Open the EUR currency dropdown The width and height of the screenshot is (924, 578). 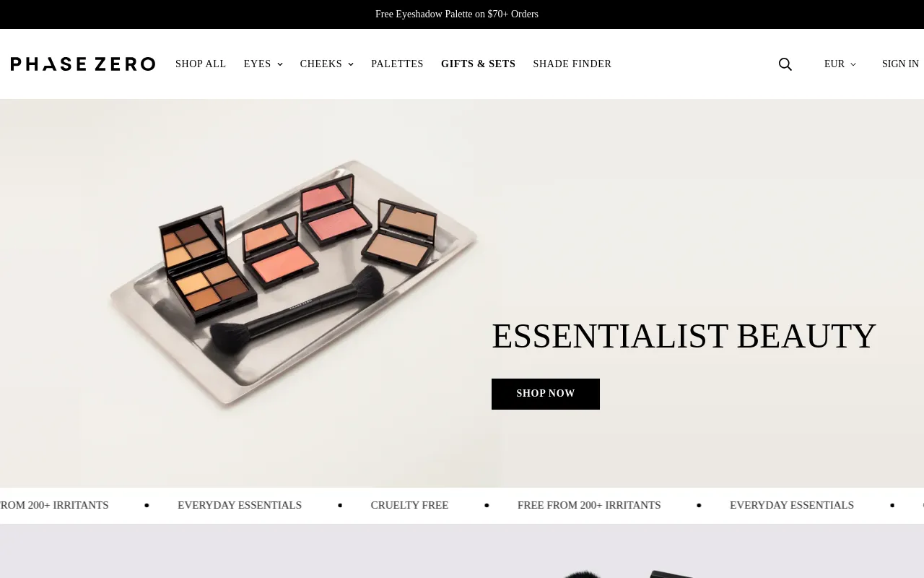pyautogui.click(x=840, y=64)
